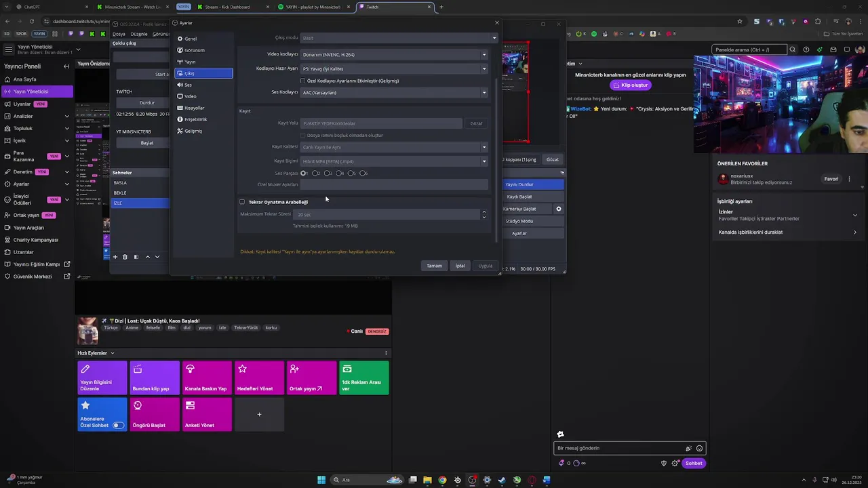Click the Twitch search magnifier icon
The height and width of the screenshot is (488, 868).
click(x=792, y=49)
